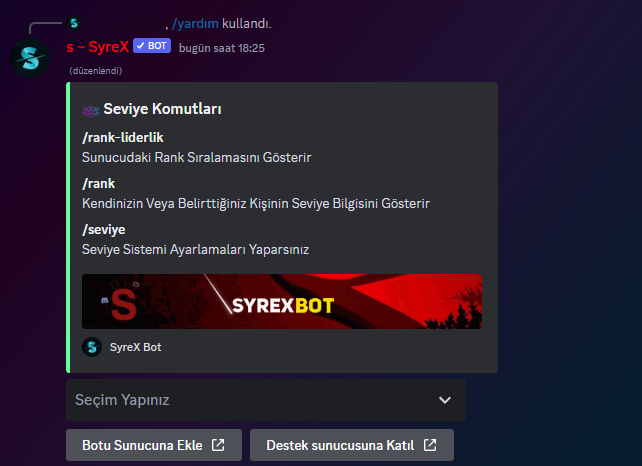Click the 'Botu Sunucuna Ekle' button
This screenshot has height=466, width=642.
tap(154, 445)
